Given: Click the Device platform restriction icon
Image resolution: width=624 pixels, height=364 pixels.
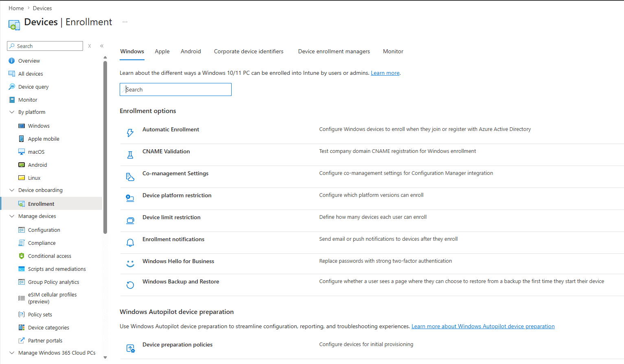Looking at the screenshot, I should coord(130,198).
